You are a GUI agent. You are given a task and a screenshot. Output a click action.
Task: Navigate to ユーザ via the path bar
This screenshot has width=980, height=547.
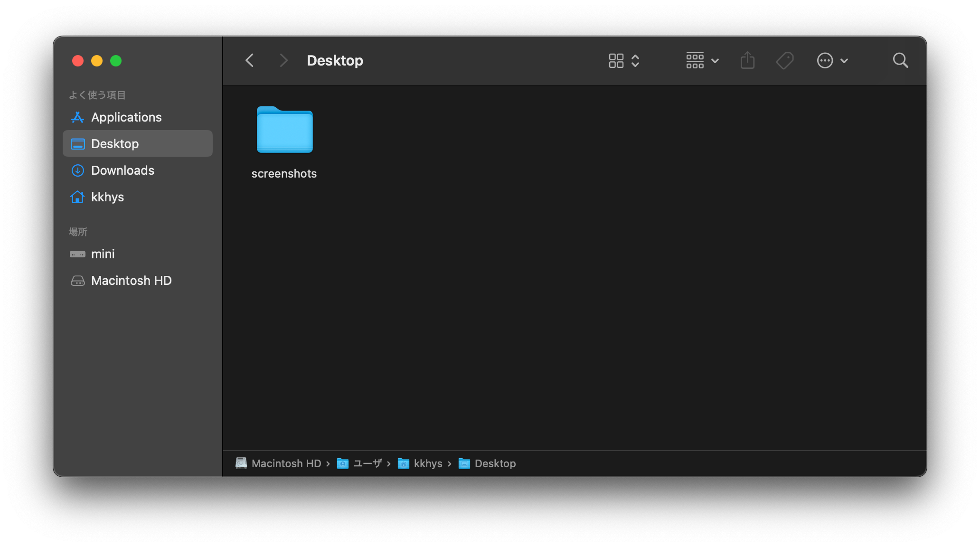368,463
